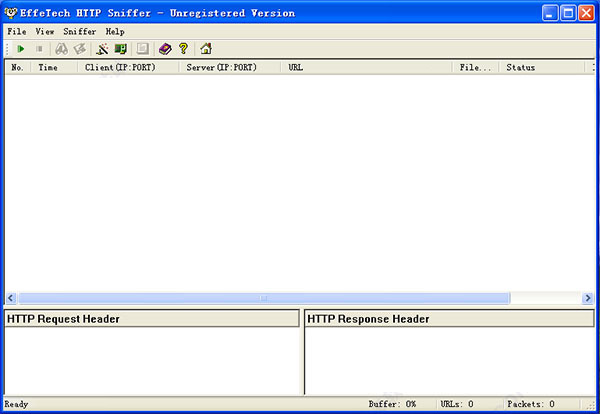Click inside the HTTP Response Header text area
The height and width of the screenshot is (414, 600).
450,360
